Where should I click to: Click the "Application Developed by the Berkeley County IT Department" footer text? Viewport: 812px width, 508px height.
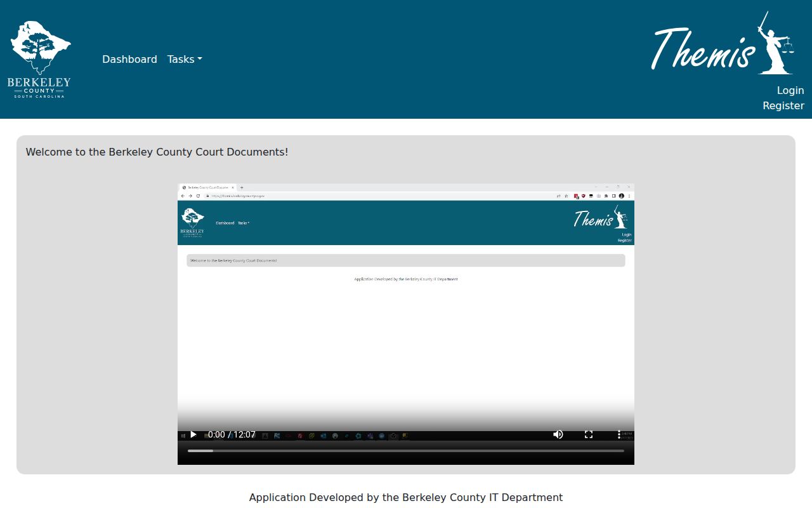(x=406, y=497)
